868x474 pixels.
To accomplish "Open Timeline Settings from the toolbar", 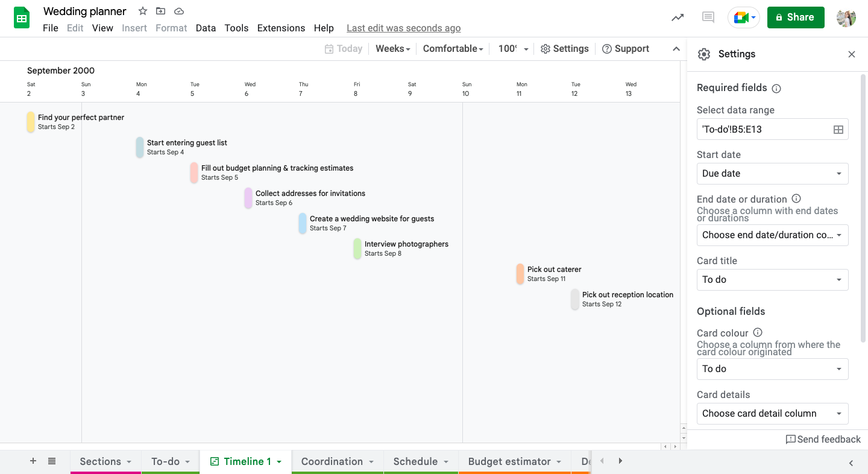I will pos(564,49).
